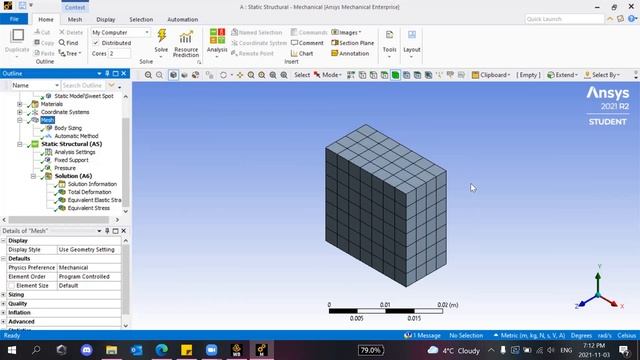The height and width of the screenshot is (360, 640).
Task: Click the XYZ orientation triad
Action: click(x=598, y=287)
